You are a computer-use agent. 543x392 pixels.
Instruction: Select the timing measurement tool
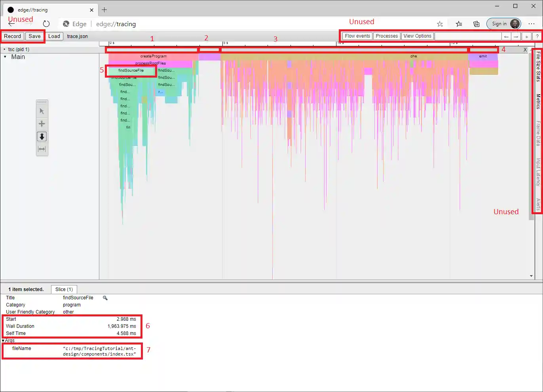[42, 149]
